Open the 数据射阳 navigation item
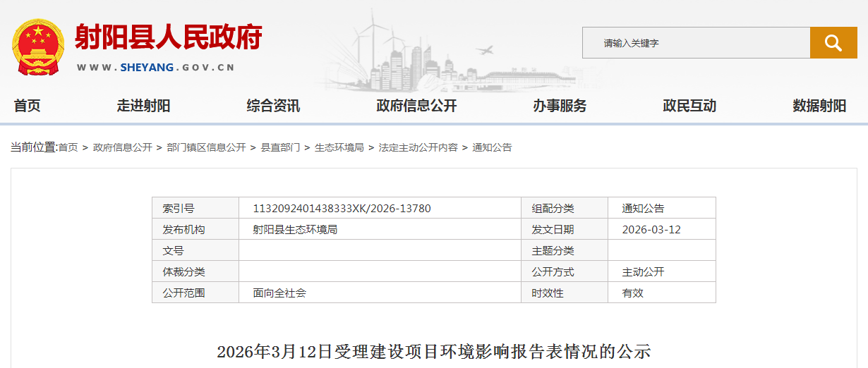Screen dimensions: 868x368 pos(819,106)
